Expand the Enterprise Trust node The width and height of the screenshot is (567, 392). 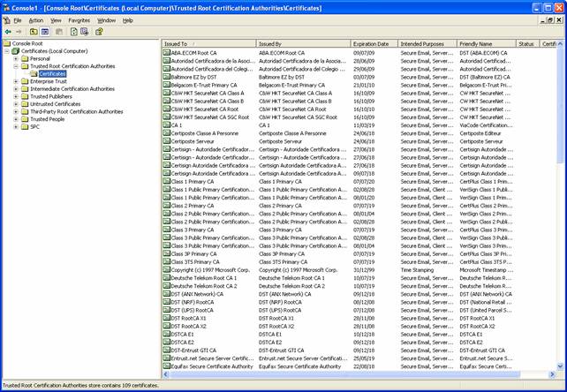click(x=16, y=82)
